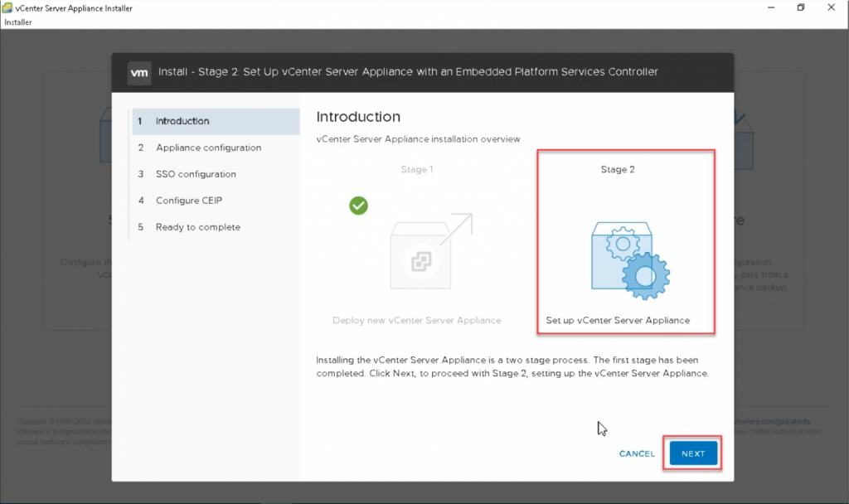Minimize the installer window
The image size is (849, 504).
click(771, 7)
